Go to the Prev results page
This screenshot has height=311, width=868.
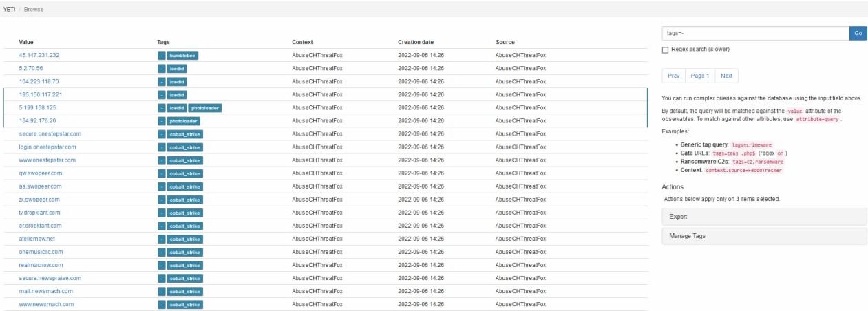coord(673,76)
